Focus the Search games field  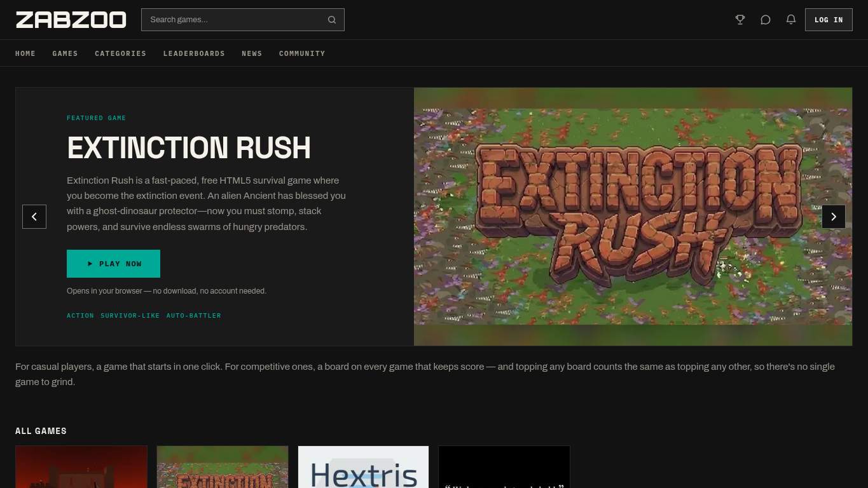(243, 20)
